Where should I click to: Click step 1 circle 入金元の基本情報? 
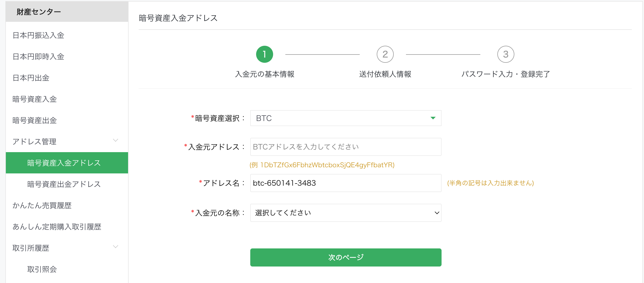[x=264, y=54]
